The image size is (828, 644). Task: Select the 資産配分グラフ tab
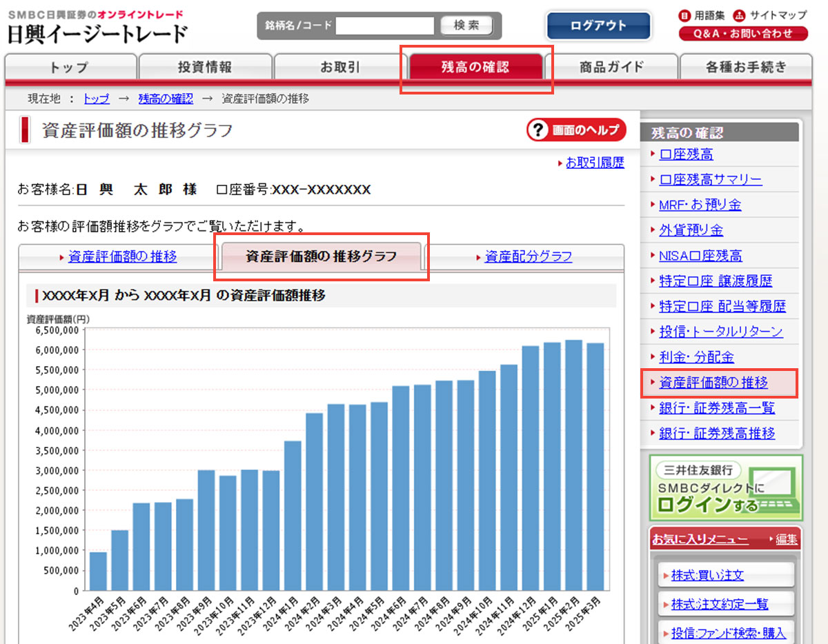pyautogui.click(x=528, y=257)
